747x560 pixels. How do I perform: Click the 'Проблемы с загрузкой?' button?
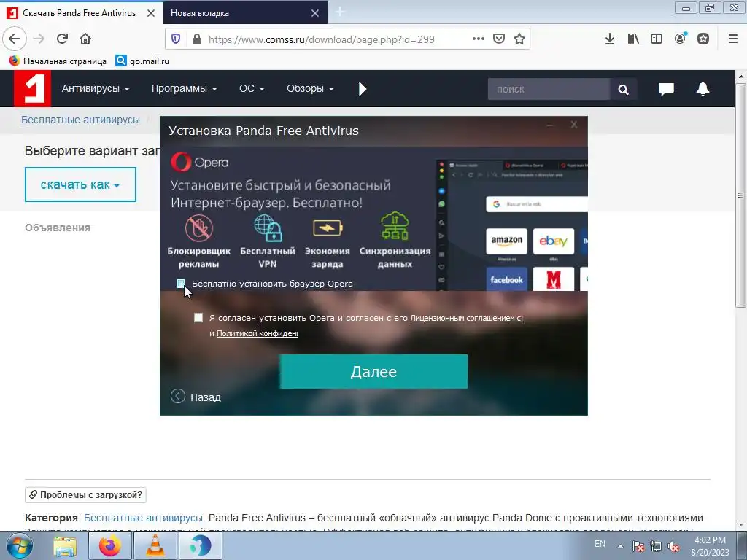pyautogui.click(x=86, y=495)
